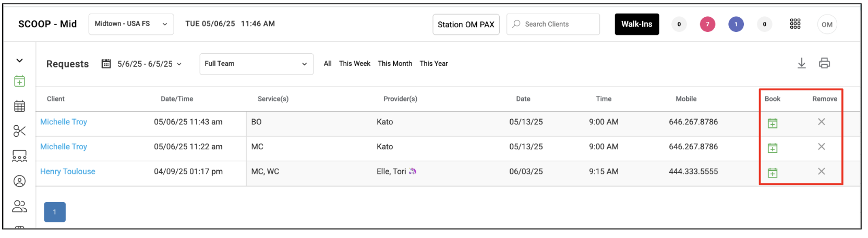Viewport: 868px width, 238px height.
Task: Open the client profile sidebar icon
Action: (x=19, y=182)
